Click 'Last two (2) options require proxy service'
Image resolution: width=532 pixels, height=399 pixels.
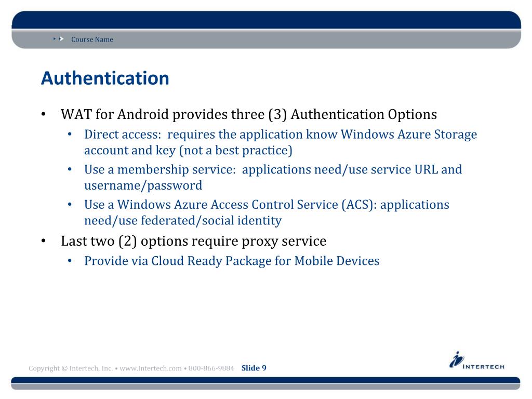point(193,241)
